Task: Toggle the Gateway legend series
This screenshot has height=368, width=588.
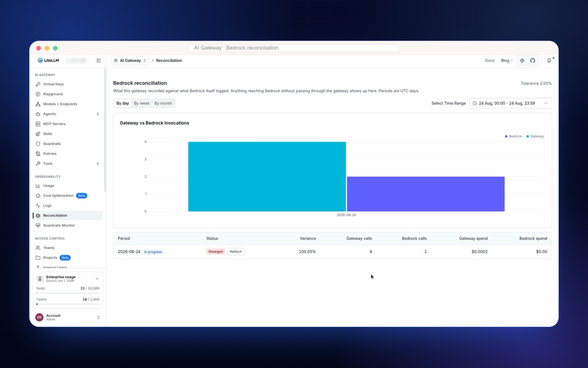Action: [x=535, y=136]
